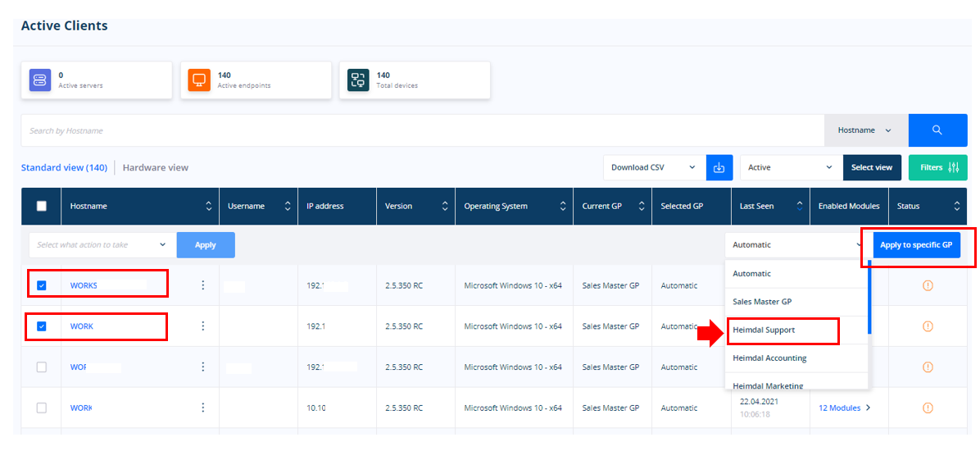Uncheck the second row WORK checkbox
Viewport: 980px width, 451px height.
[42, 326]
